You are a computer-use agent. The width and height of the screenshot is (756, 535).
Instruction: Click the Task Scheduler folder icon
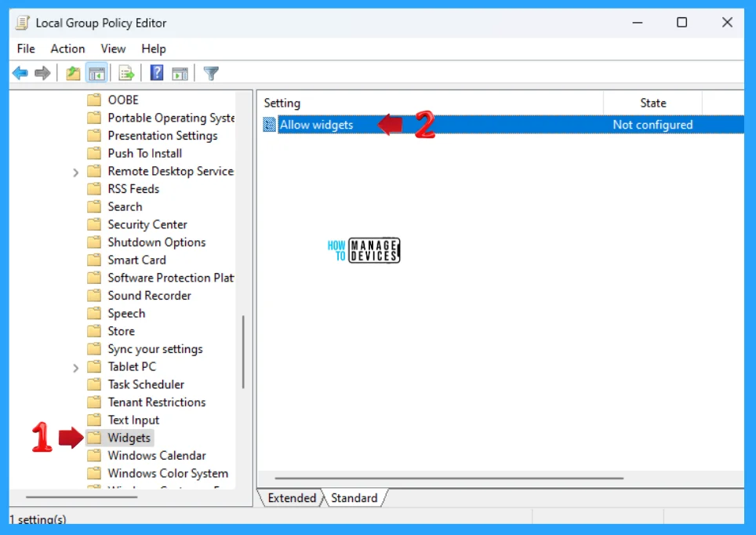94,384
